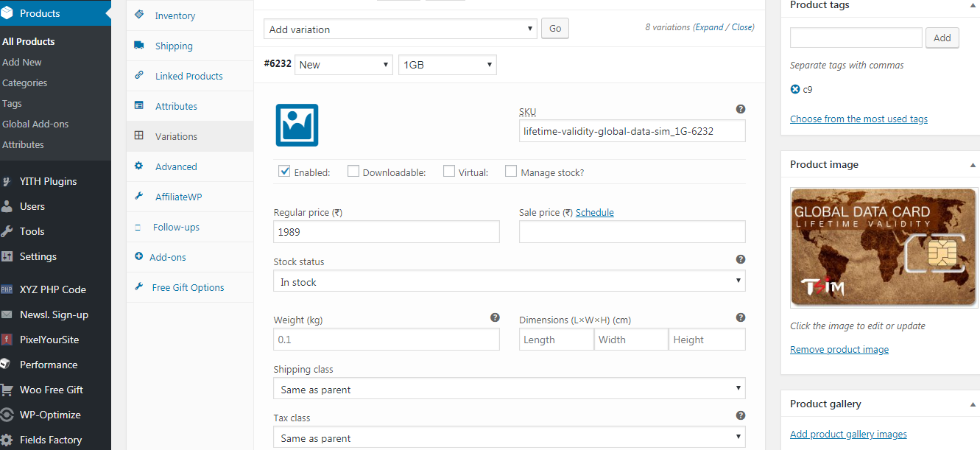This screenshot has width=980, height=450.
Task: Collapse the Product tags panel
Action: click(x=973, y=5)
